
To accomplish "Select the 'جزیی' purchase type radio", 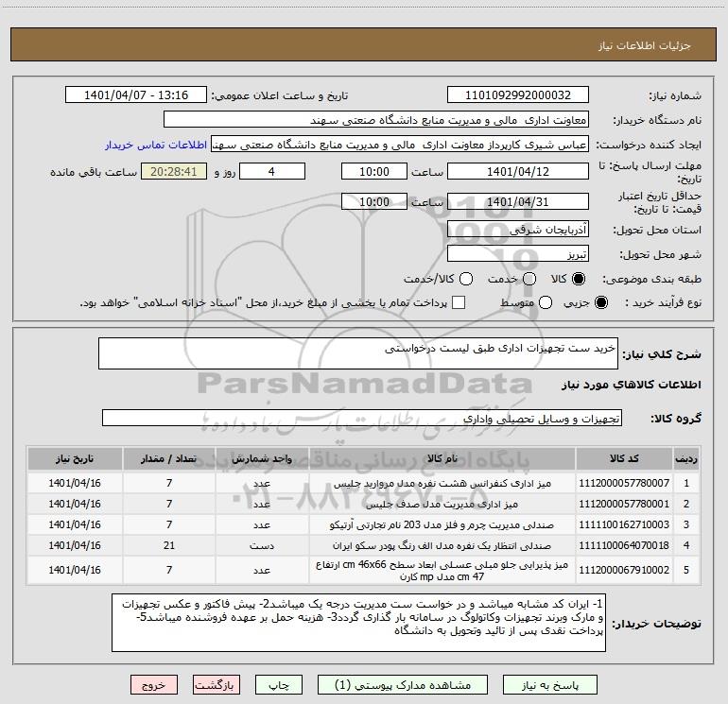I will [x=600, y=303].
